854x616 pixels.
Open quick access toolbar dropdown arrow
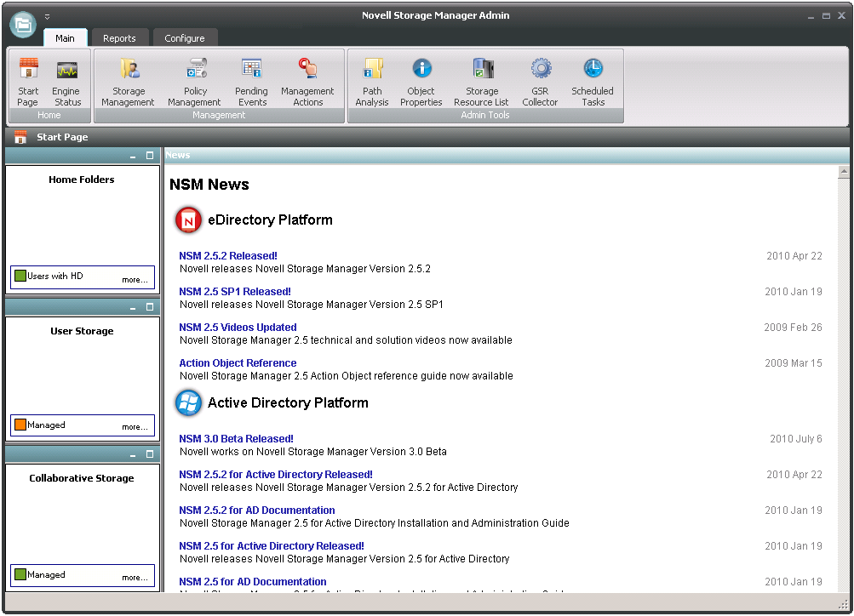(48, 17)
